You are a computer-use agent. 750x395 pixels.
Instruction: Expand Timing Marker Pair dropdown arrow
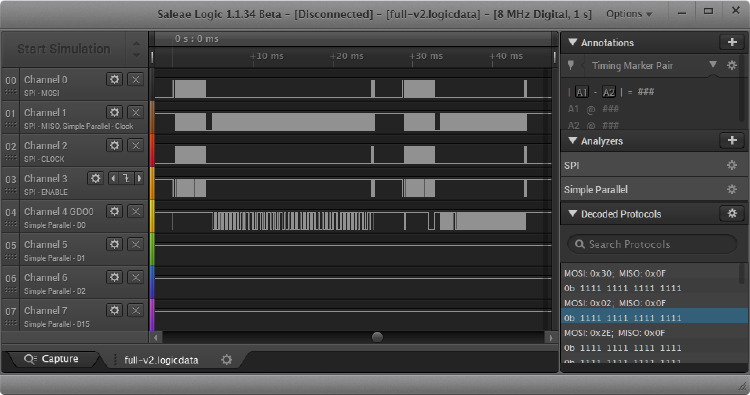tap(713, 65)
